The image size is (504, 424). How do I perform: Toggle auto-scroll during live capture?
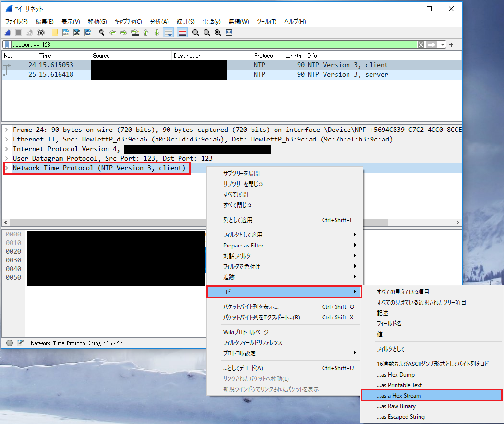click(x=168, y=33)
